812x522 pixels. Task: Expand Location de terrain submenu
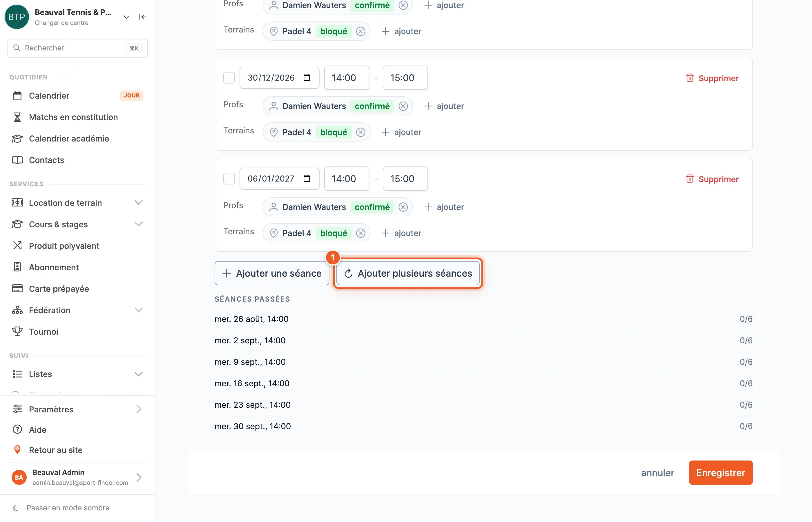tap(139, 203)
